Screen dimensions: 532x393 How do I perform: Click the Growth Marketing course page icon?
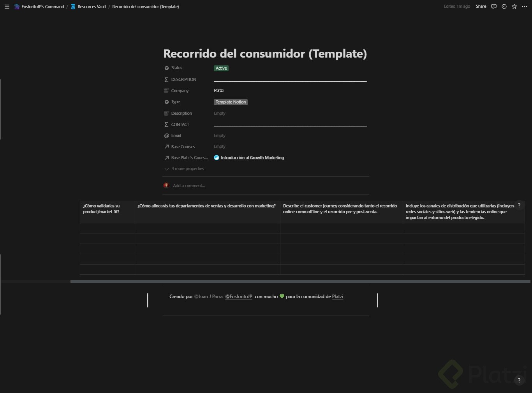[217, 158]
